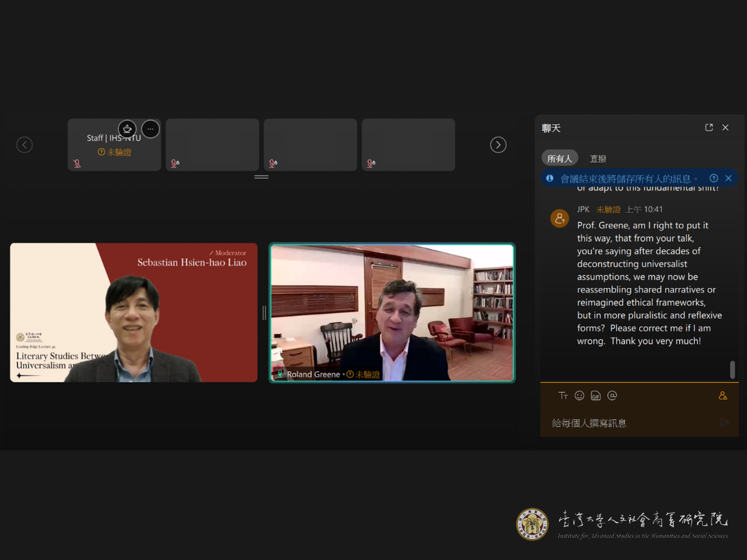Click the second participant's mic icon
The width and height of the screenshot is (747, 560).
(x=175, y=163)
